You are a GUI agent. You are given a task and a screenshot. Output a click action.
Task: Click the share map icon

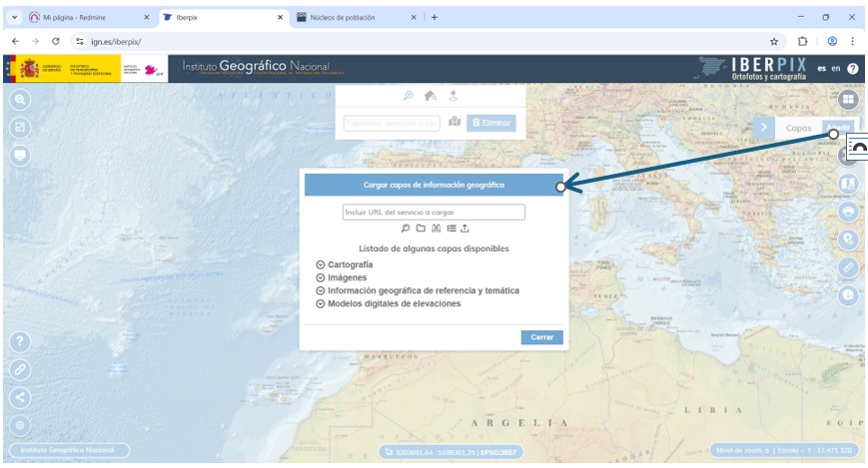coord(20,396)
